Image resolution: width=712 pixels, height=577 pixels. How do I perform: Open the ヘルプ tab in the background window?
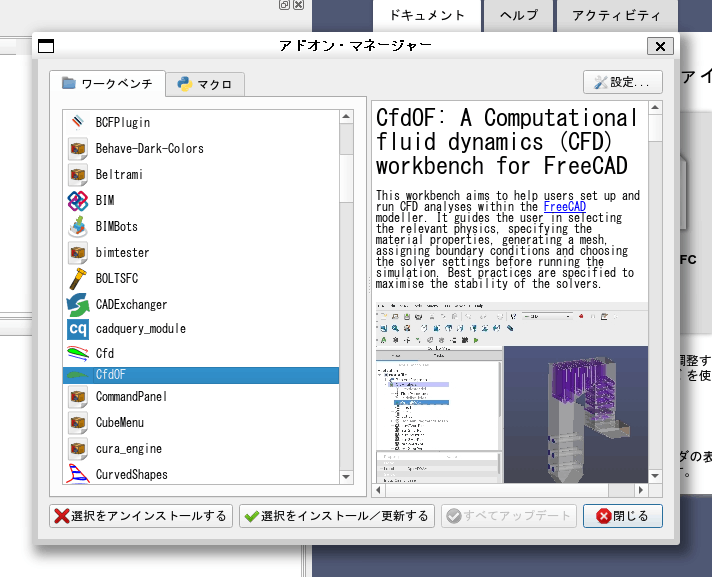coord(519,15)
